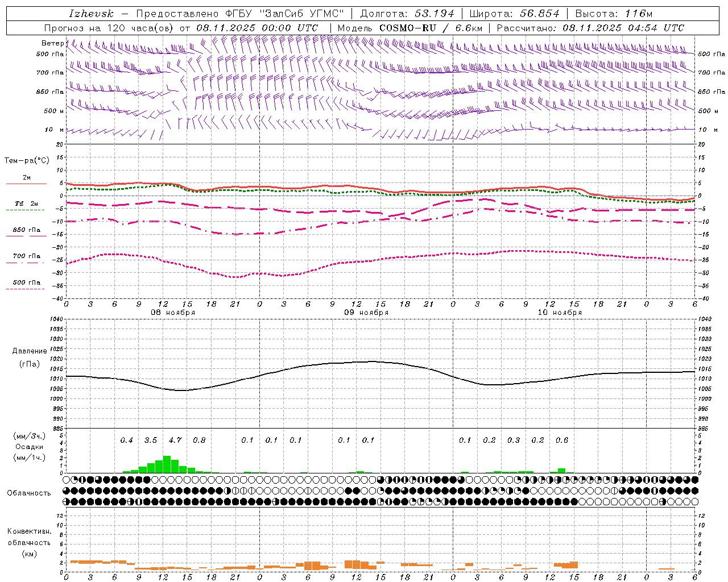Click the 'Td 2м' dew point legend label
Screen dimensions: 728x582
point(26,203)
